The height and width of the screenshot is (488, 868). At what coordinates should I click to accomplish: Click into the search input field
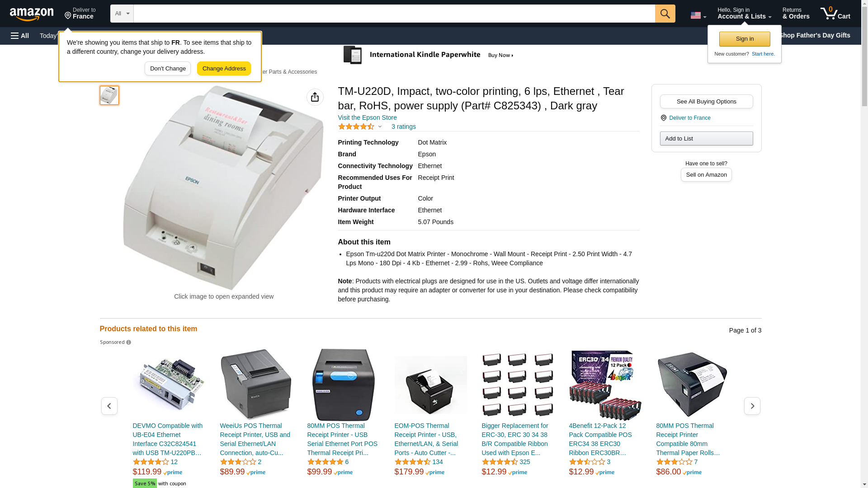point(394,14)
